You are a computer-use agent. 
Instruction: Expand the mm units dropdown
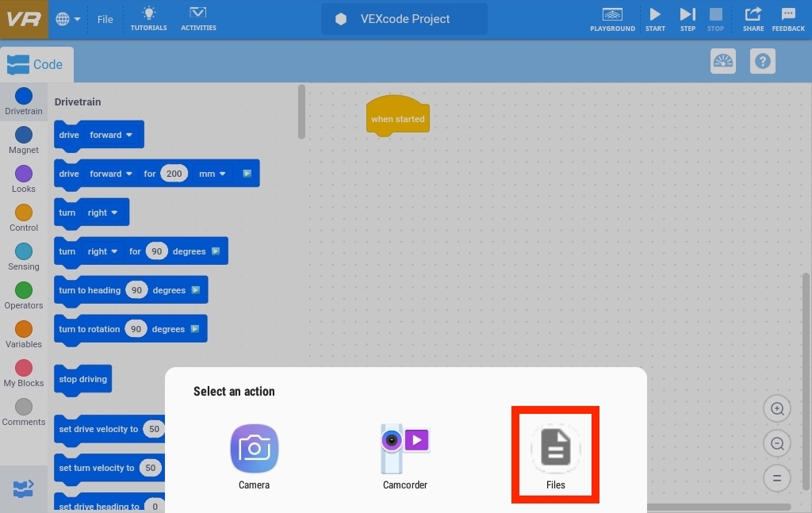[213, 174]
